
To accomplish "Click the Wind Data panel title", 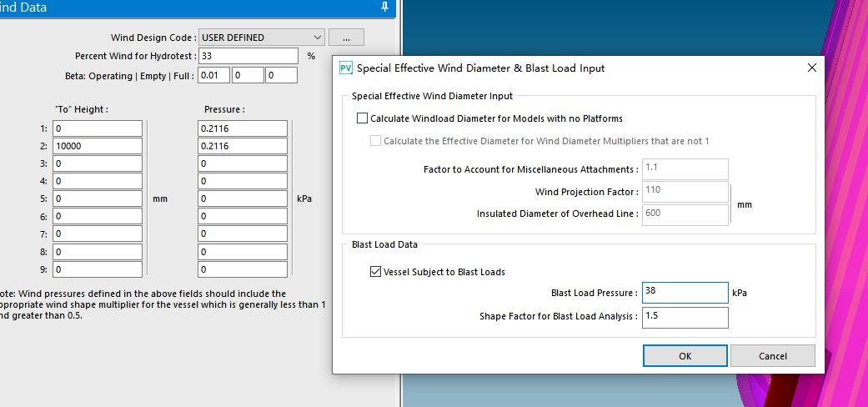I will [x=23, y=8].
